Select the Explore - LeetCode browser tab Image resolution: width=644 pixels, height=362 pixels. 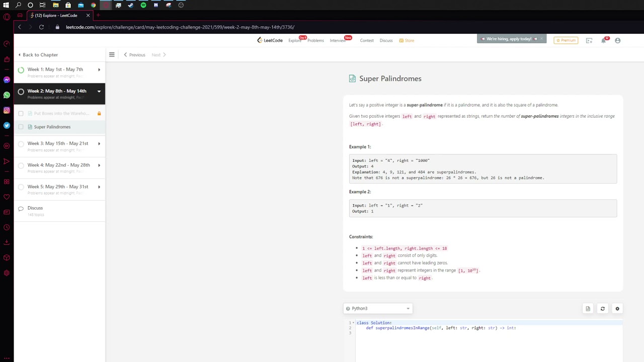[x=59, y=16]
